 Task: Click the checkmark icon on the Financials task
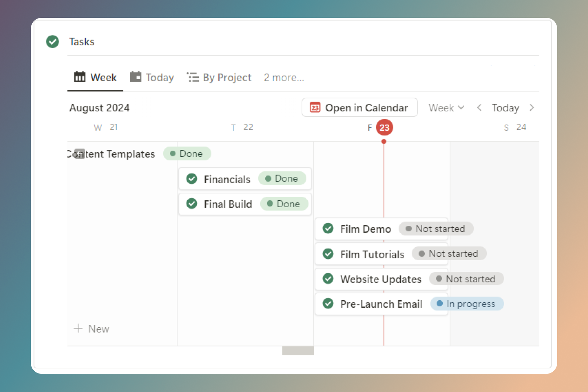click(191, 179)
